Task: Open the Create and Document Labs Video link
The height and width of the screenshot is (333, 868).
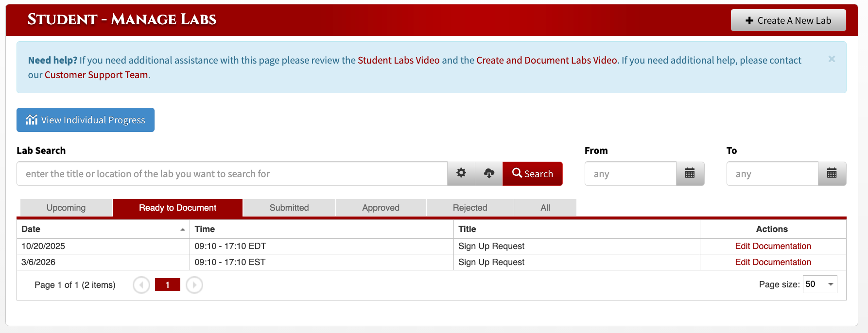Action: pyautogui.click(x=547, y=60)
